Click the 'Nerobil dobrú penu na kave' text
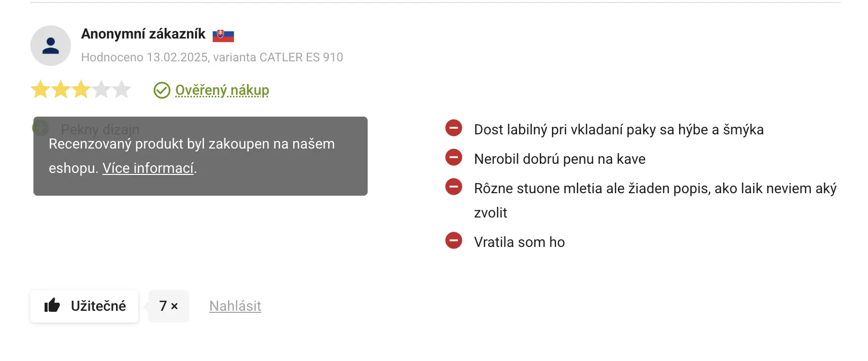The image size is (868, 361). click(x=560, y=159)
